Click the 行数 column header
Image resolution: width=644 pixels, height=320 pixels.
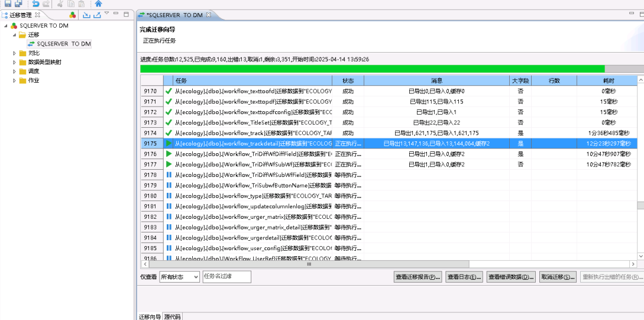pyautogui.click(x=554, y=80)
